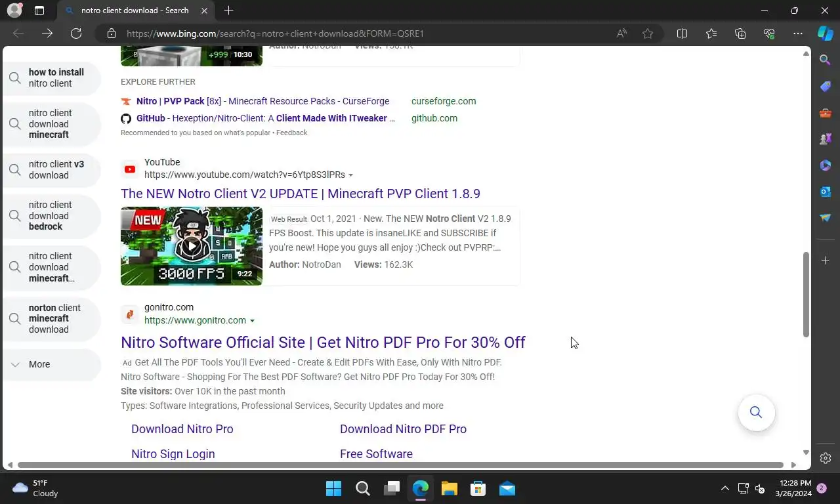Close the notro client download tab
Screen dimensions: 840x504
coord(205,10)
